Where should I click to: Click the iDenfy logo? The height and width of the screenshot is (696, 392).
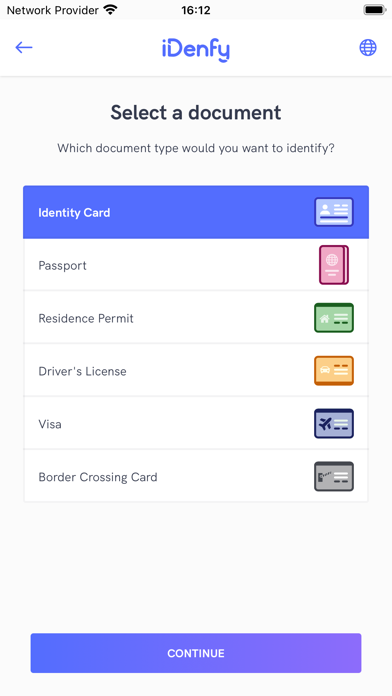[x=196, y=49]
